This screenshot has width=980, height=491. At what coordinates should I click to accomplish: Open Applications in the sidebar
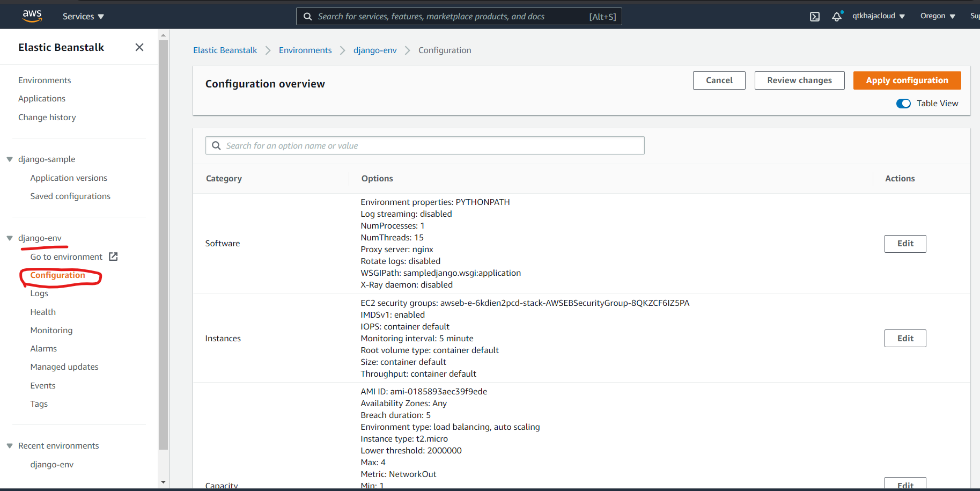(x=42, y=99)
